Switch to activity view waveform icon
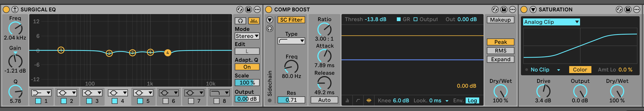Screen dimensions: 644x111 point(369,100)
